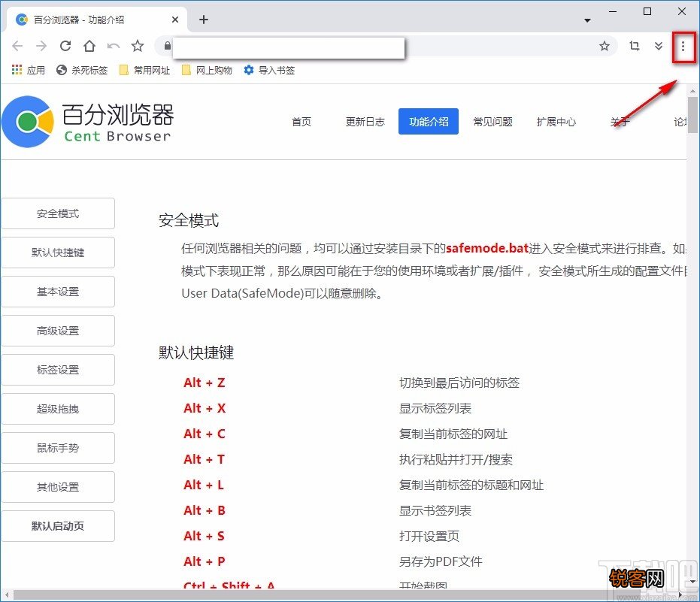
Task: Click the 其他设置 sidebar button
Action: [x=58, y=487]
